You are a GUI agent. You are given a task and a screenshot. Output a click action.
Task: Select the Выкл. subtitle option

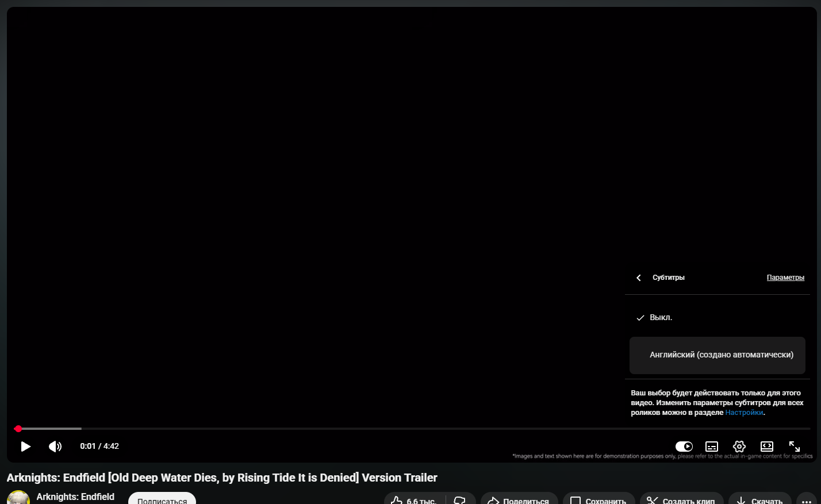pyautogui.click(x=718, y=318)
